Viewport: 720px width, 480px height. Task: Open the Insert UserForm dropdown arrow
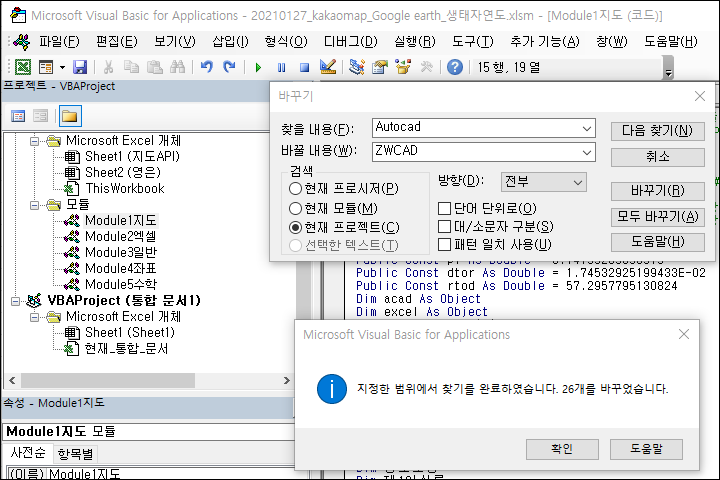tap(62, 68)
